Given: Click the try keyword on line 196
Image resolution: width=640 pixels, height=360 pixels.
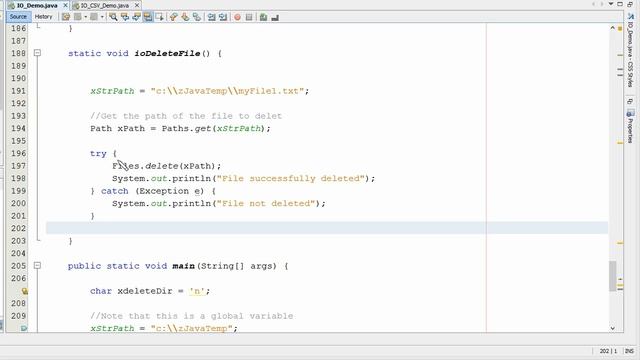Looking at the screenshot, I should click(98, 153).
